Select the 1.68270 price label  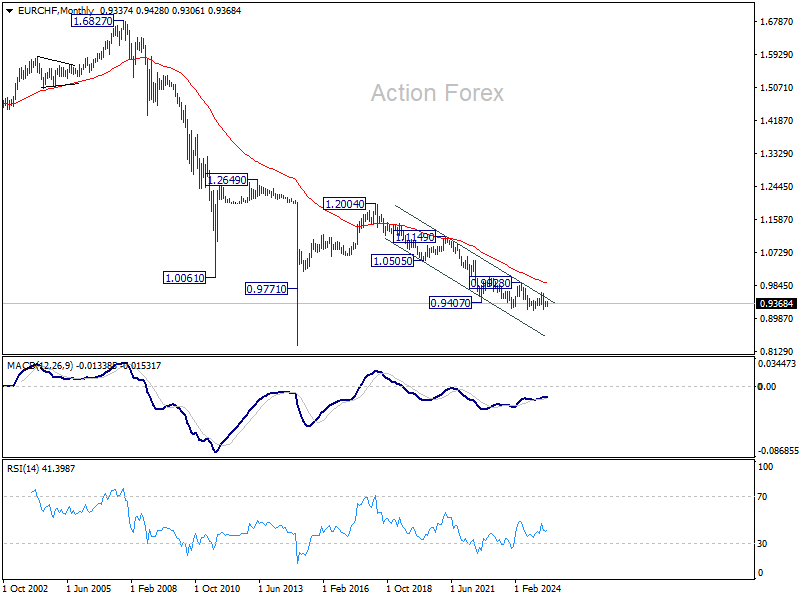(92, 21)
